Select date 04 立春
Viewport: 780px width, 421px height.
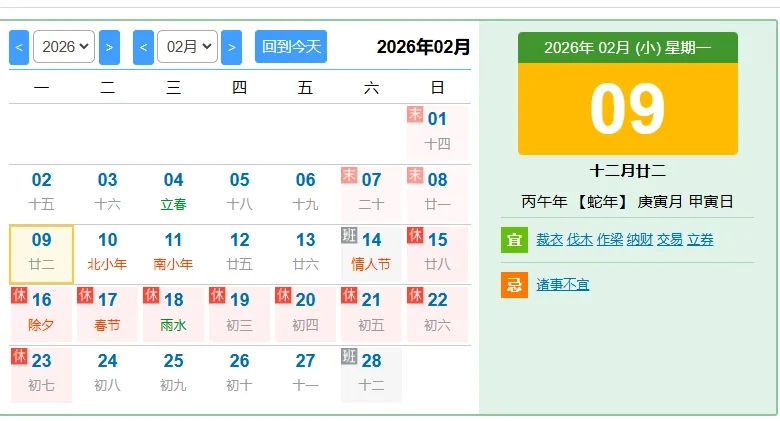(x=174, y=193)
